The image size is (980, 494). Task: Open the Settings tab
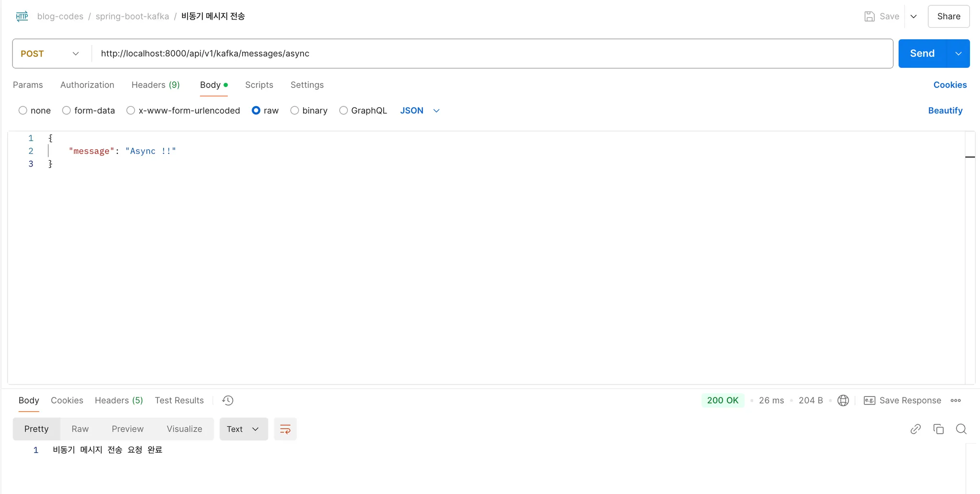pyautogui.click(x=307, y=85)
